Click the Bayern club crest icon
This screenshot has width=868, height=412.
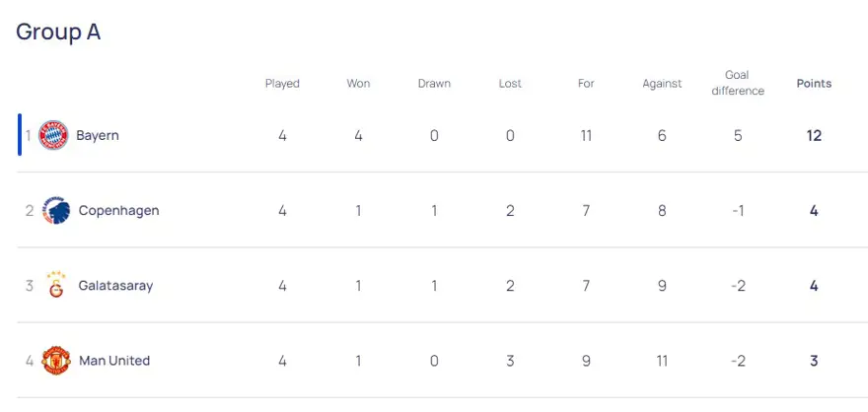click(53, 135)
